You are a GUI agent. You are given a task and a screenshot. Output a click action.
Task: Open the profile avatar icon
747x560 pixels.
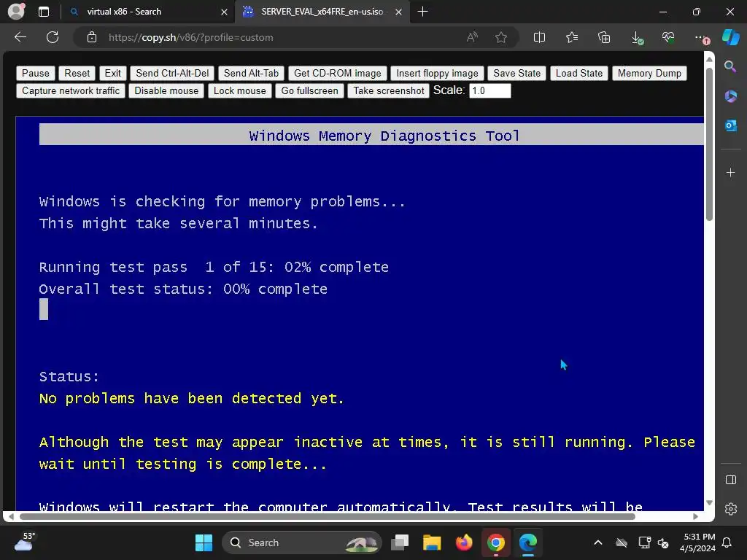[x=16, y=12]
